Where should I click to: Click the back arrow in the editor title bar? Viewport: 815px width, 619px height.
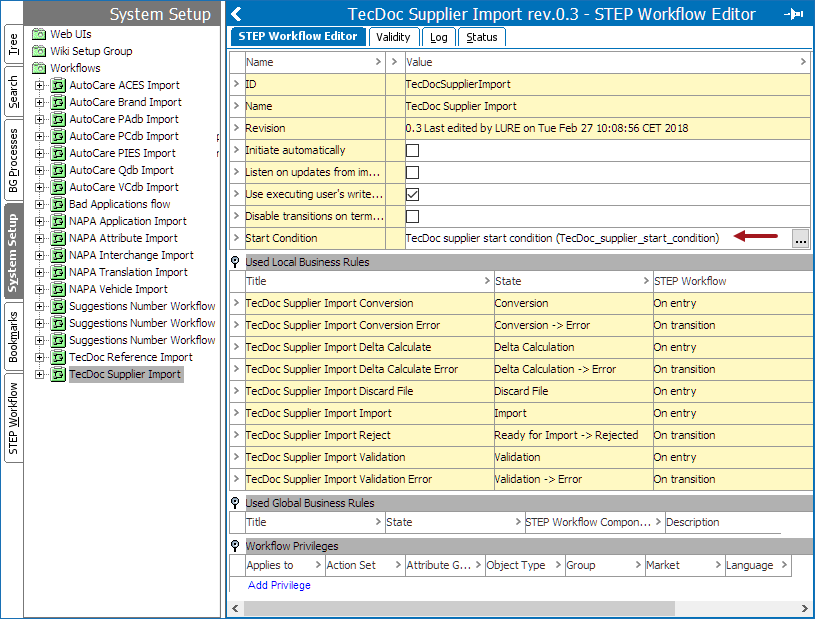pos(236,14)
